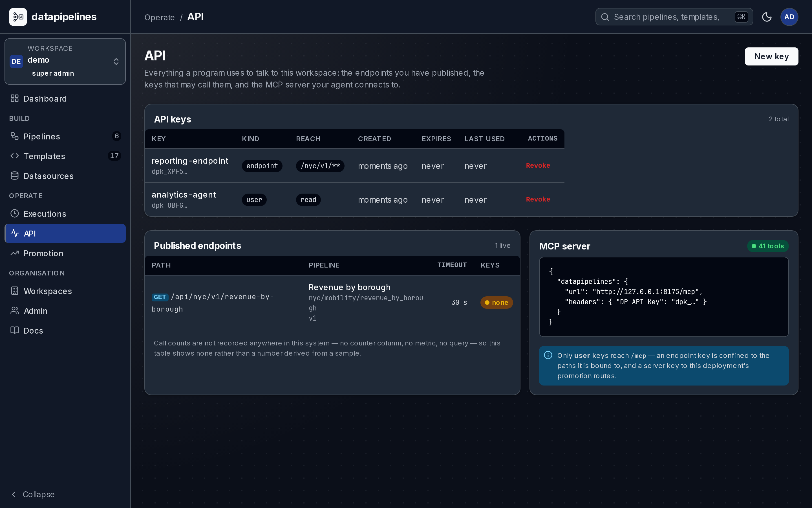
Task: Open the Executions page
Action: [65, 213]
